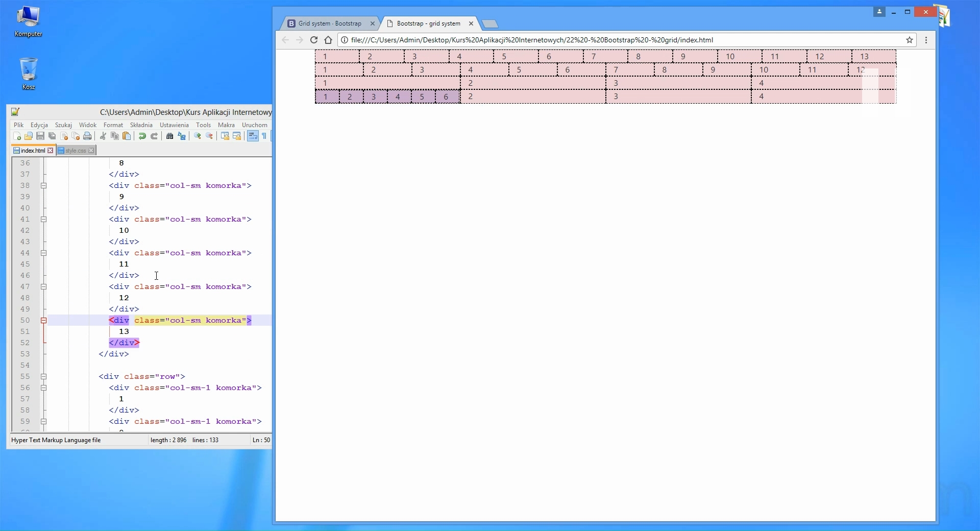Click the Zoom in magnifier icon
The width and height of the screenshot is (980, 531).
tap(198, 136)
